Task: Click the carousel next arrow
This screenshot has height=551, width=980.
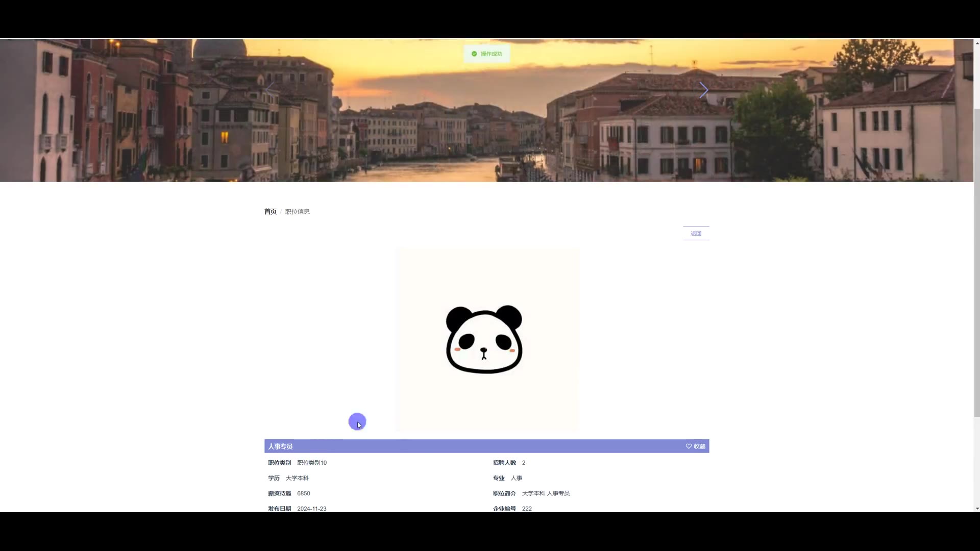Action: click(x=703, y=90)
